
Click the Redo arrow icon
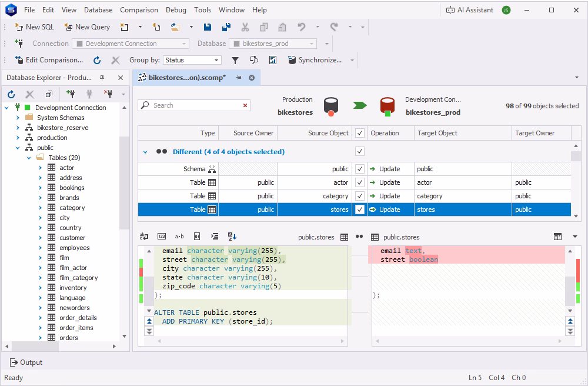[334, 27]
